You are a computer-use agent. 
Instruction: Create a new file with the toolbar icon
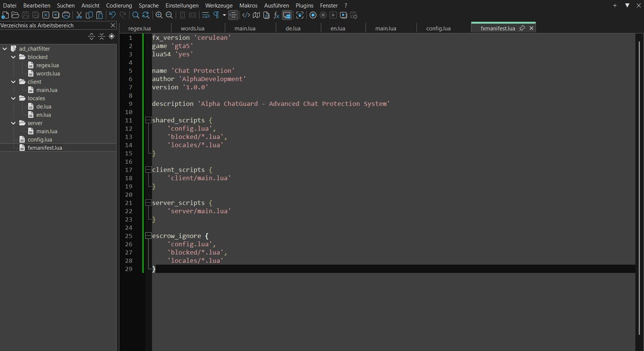(5, 15)
